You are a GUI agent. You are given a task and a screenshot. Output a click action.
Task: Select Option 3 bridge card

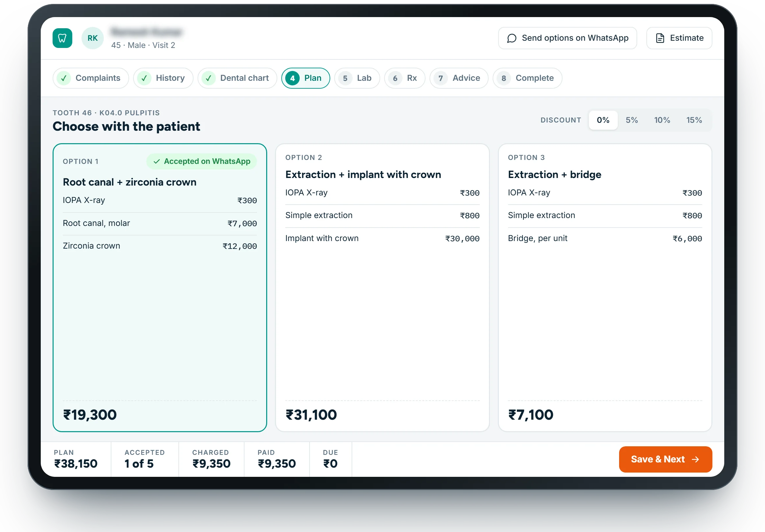coord(605,288)
